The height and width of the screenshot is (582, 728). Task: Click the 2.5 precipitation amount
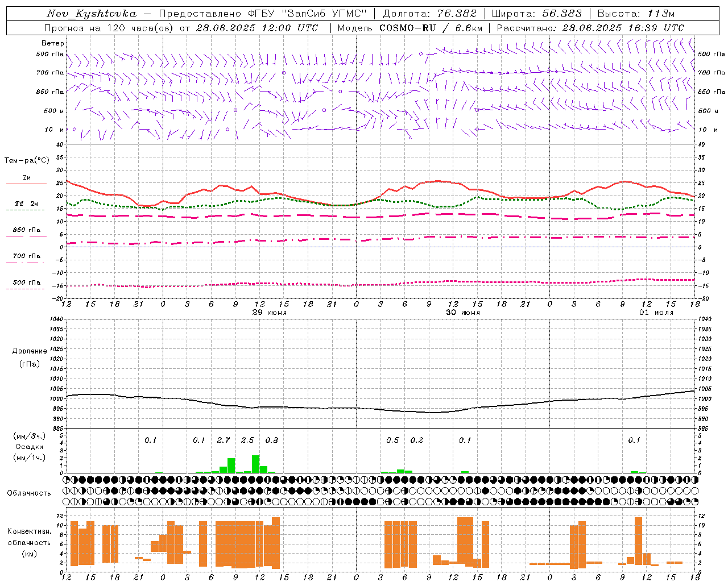[247, 440]
